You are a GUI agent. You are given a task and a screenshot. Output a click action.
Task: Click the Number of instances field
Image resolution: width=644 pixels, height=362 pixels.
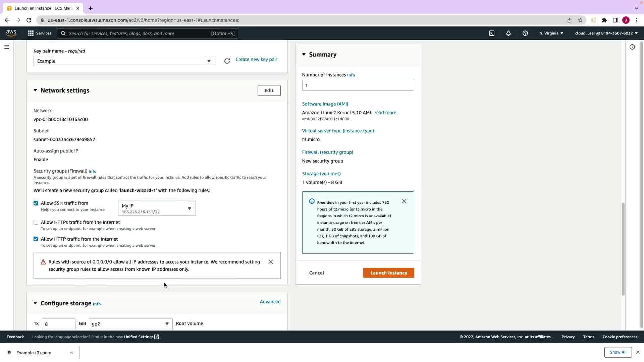(358, 85)
